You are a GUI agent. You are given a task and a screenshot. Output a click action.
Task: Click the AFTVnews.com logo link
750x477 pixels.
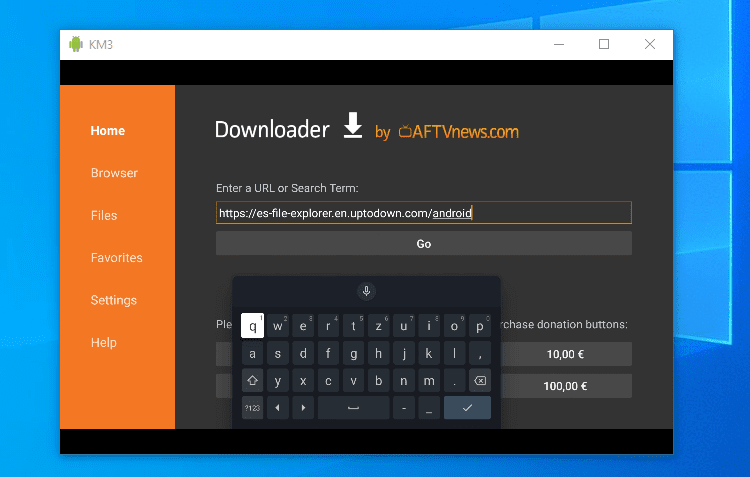pos(458,132)
